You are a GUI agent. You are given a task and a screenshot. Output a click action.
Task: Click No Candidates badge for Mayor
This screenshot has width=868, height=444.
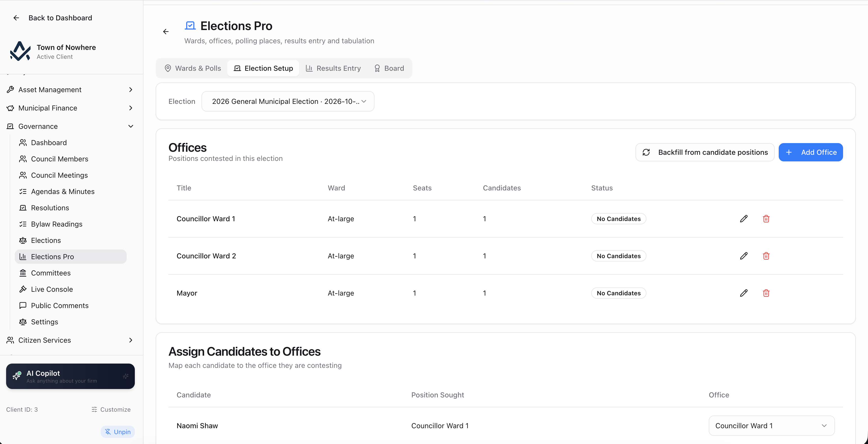[x=619, y=293]
